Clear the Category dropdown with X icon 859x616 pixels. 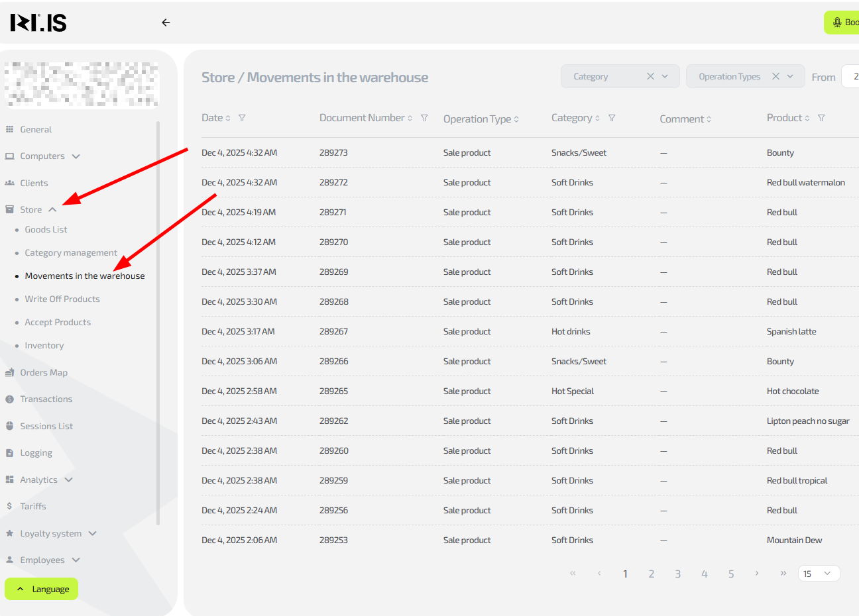pyautogui.click(x=650, y=77)
